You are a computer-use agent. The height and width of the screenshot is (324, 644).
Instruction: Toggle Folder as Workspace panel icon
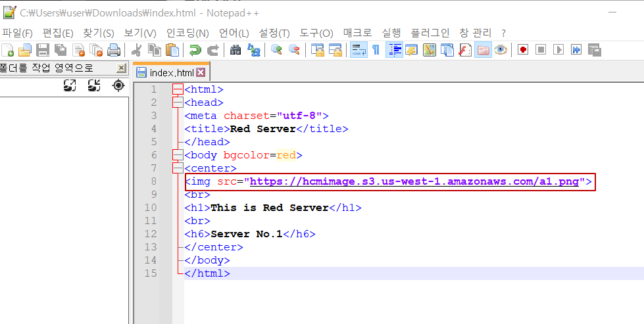483,50
